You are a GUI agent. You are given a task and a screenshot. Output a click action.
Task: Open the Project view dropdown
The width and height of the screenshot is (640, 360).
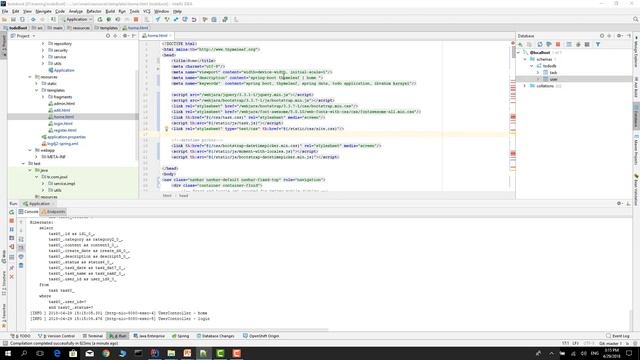pos(23,36)
